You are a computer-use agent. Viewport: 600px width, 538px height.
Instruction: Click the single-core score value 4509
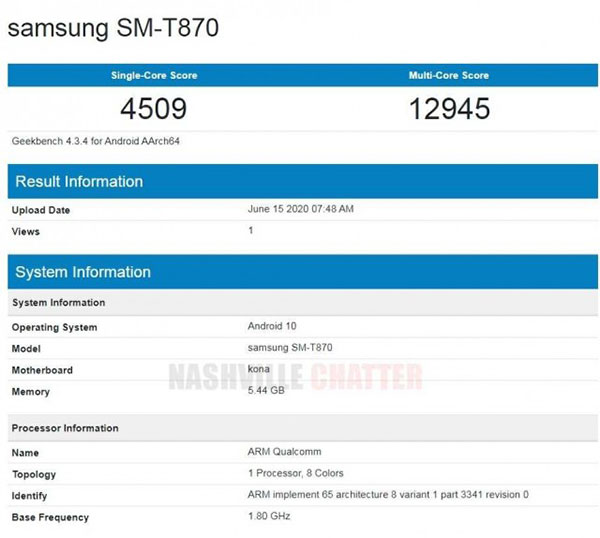(x=153, y=109)
